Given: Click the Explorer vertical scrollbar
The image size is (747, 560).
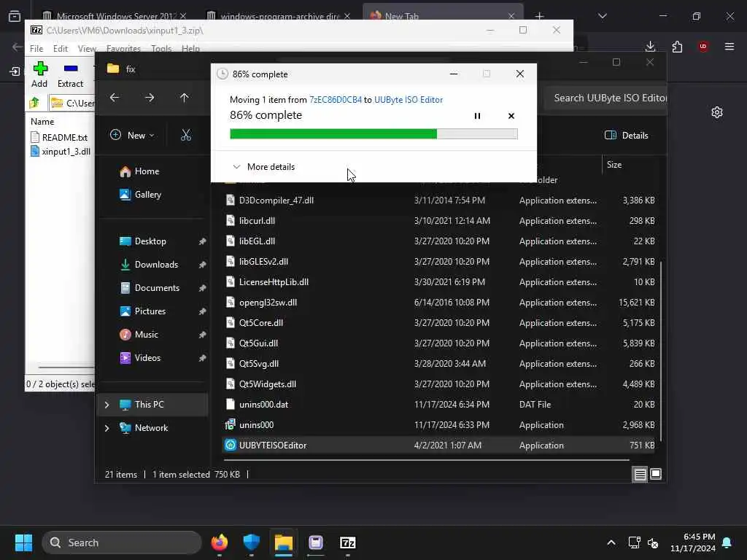Looking at the screenshot, I should [x=661, y=350].
